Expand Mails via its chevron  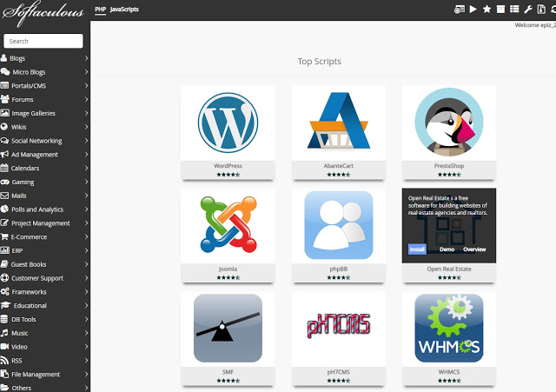pos(86,196)
